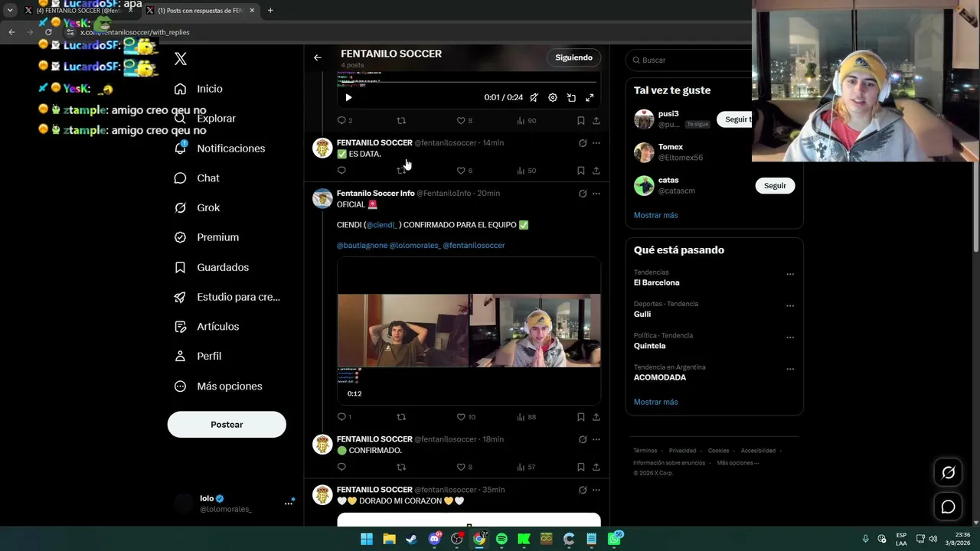980x551 pixels.
Task: Open more options on CONFIRMADO post
Action: (x=596, y=440)
